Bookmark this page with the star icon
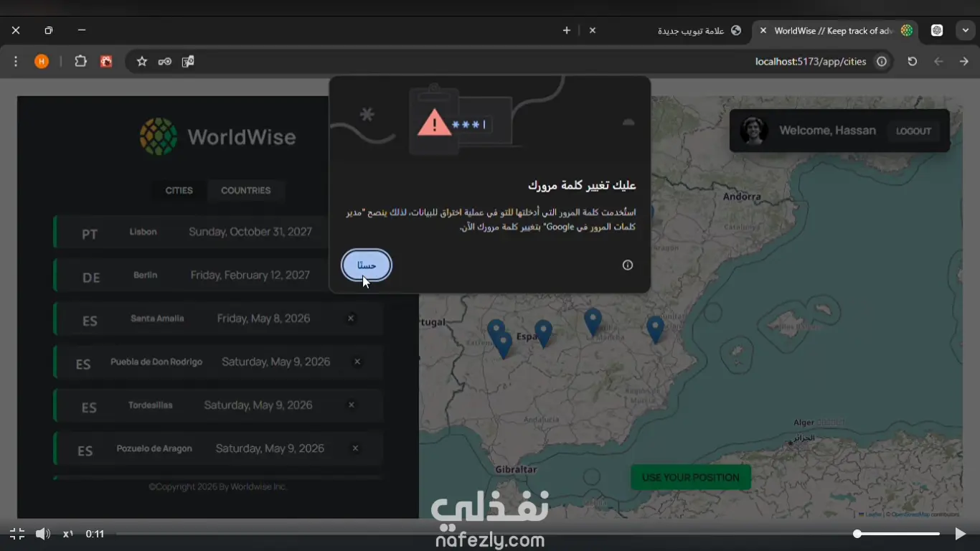The width and height of the screenshot is (980, 551). [142, 62]
